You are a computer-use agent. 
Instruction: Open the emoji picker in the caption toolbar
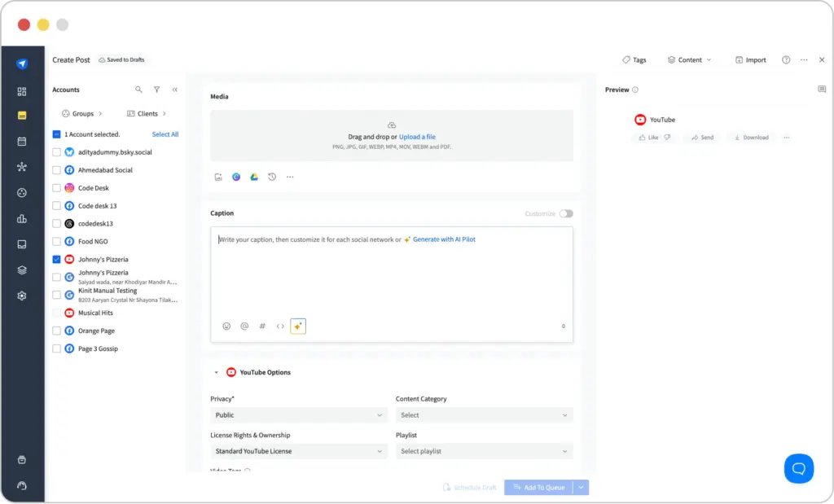click(x=226, y=326)
